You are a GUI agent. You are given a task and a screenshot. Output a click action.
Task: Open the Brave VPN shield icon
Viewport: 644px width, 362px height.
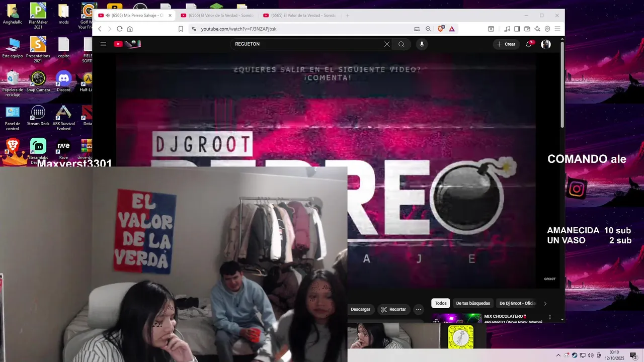(x=547, y=29)
